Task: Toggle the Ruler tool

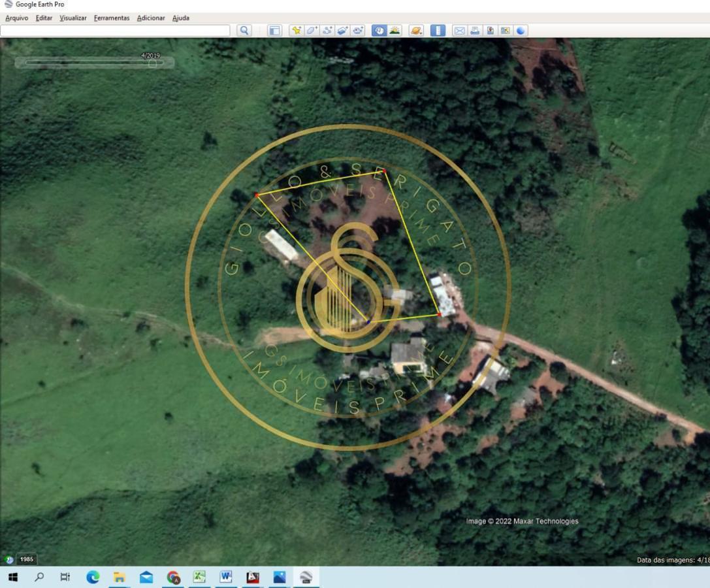Action: coord(438,30)
